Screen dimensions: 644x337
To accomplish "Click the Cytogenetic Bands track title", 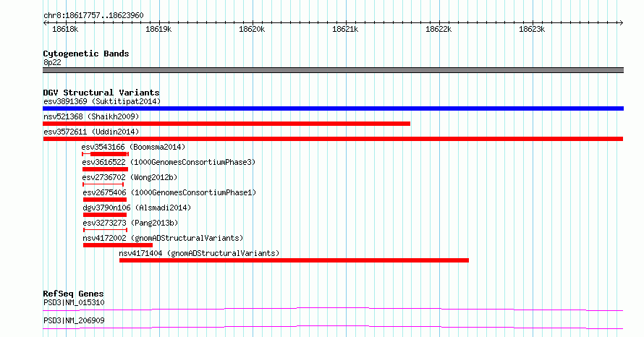I will 86,54.
